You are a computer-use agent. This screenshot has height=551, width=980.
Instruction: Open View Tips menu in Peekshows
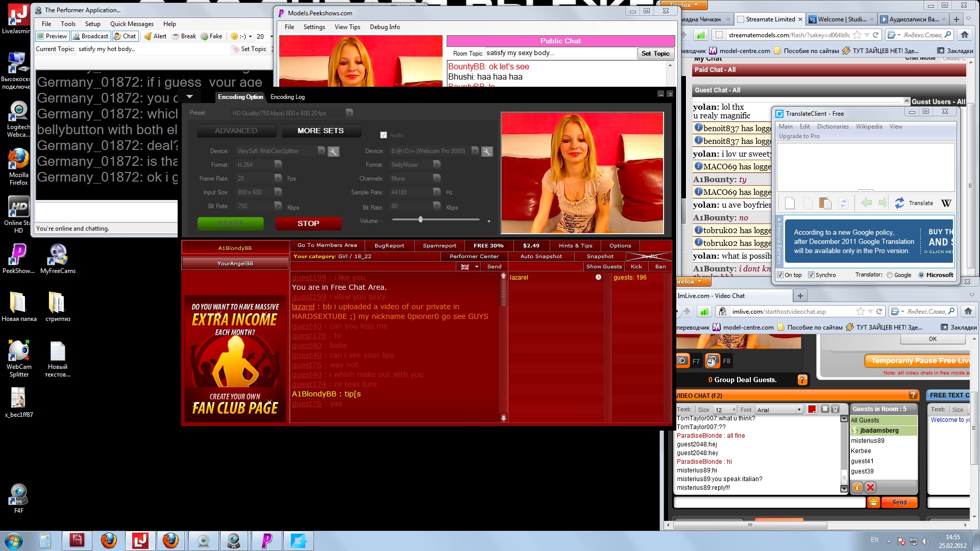coord(347,27)
